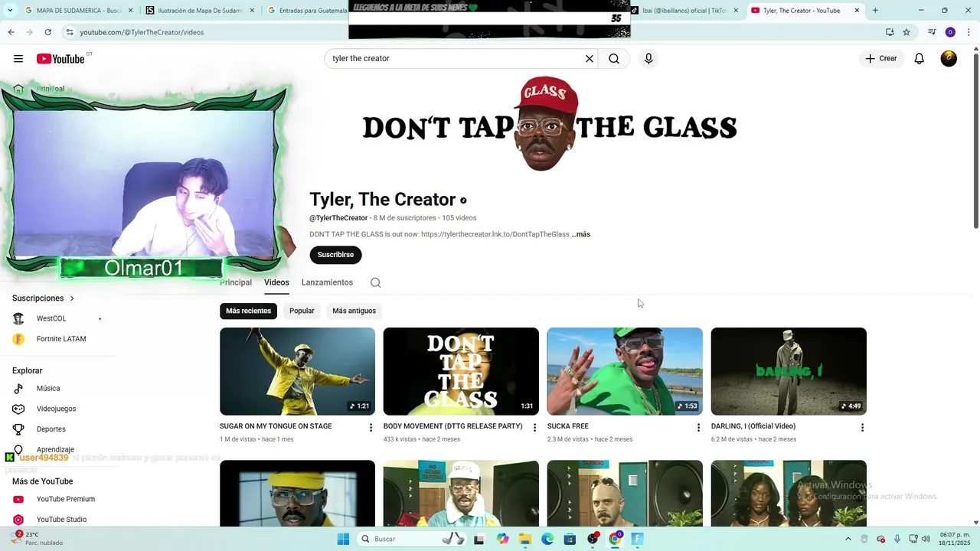Play SUGAR ON MY TONGUE thumbnail
The height and width of the screenshot is (551, 980).
pos(297,371)
